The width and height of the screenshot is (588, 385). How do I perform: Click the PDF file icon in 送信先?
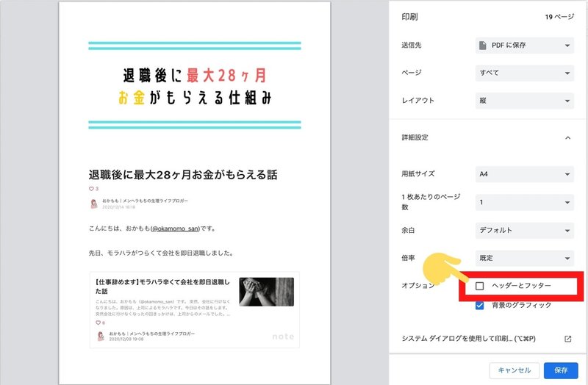point(483,46)
